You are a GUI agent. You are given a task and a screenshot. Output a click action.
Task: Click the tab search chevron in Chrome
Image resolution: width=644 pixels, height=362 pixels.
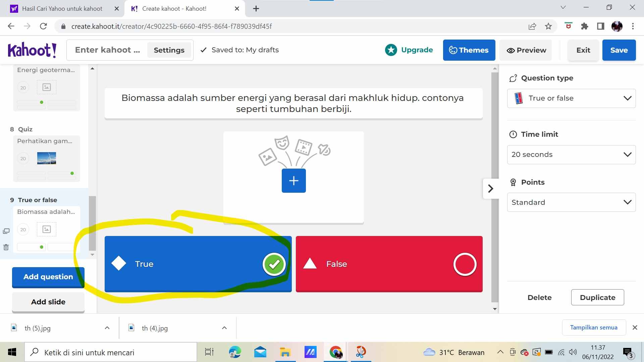(x=563, y=7)
